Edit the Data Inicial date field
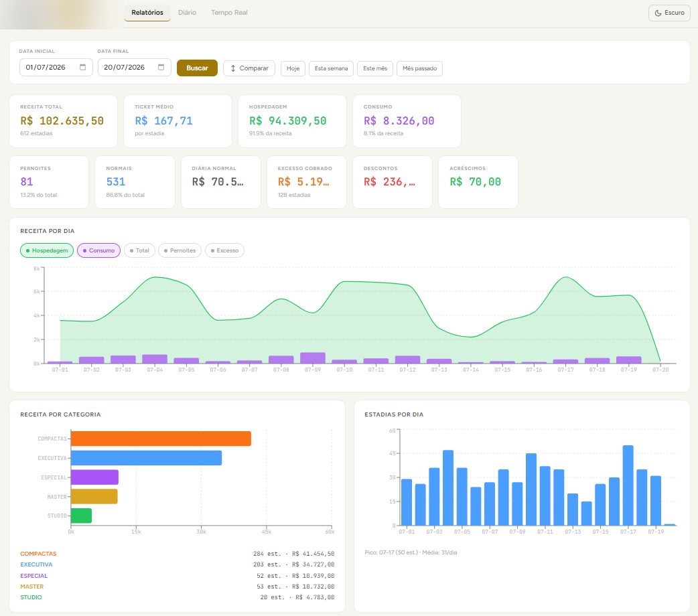 click(x=56, y=67)
